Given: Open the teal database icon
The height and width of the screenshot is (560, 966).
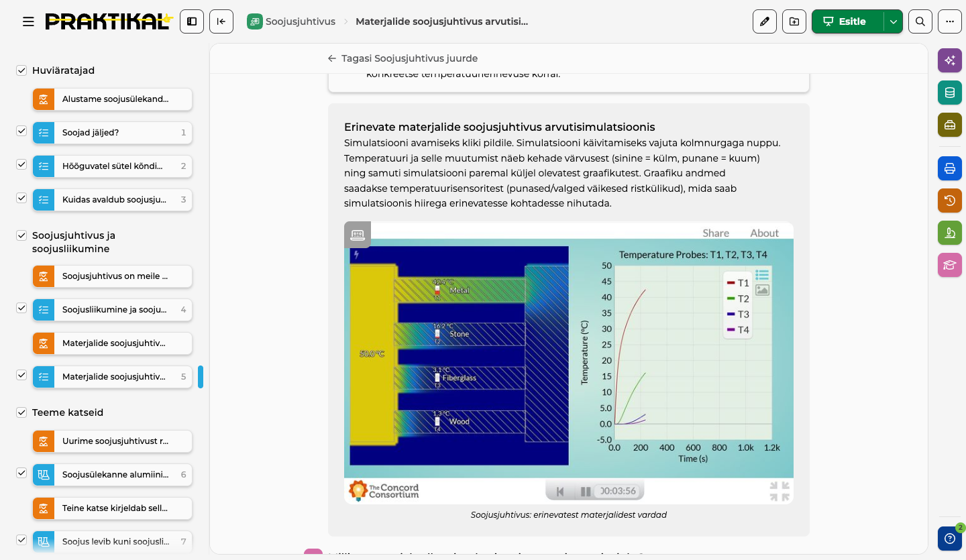Looking at the screenshot, I should pos(950,93).
